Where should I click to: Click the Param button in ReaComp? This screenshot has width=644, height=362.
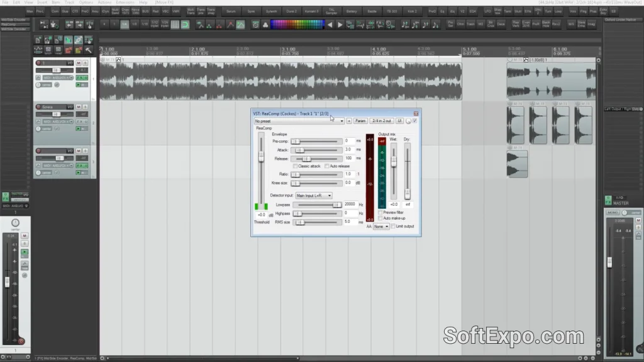360,120
